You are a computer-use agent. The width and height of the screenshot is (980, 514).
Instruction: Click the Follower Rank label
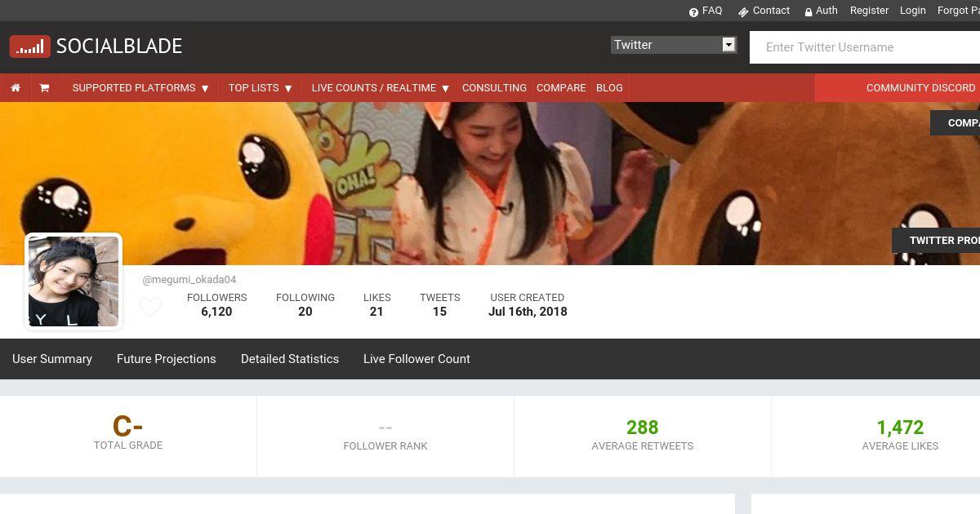coord(385,446)
